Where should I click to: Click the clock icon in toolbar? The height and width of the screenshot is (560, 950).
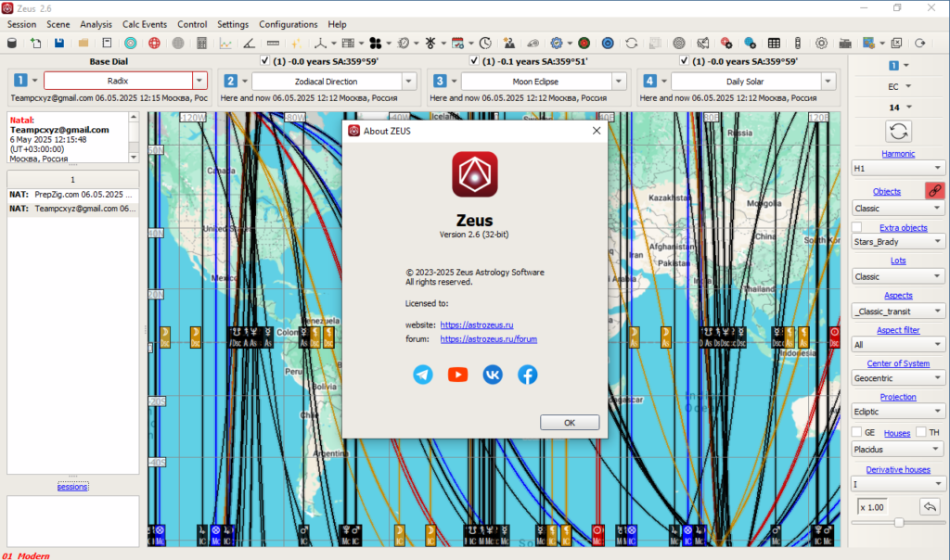(485, 43)
